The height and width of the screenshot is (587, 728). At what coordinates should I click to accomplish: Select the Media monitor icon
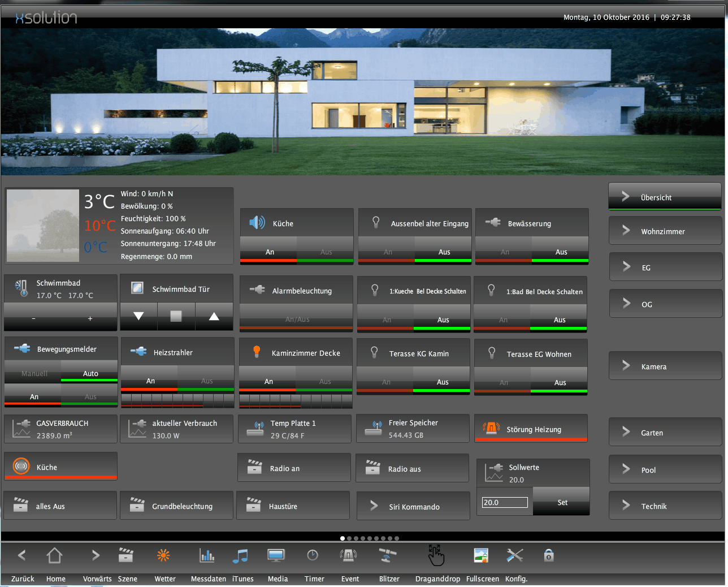coord(276,556)
